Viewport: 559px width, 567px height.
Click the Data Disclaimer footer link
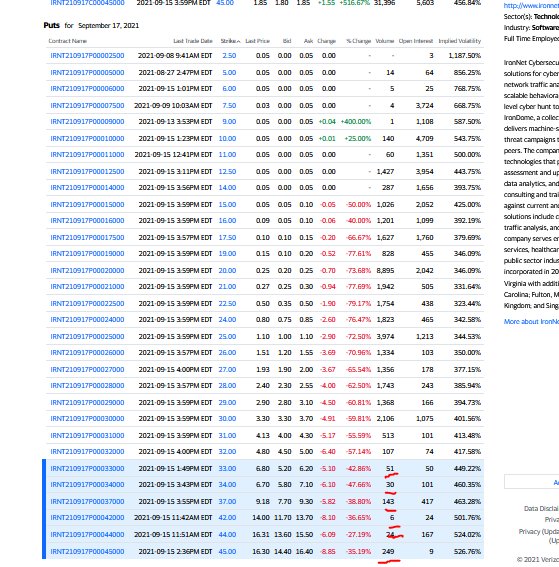pos(541,508)
